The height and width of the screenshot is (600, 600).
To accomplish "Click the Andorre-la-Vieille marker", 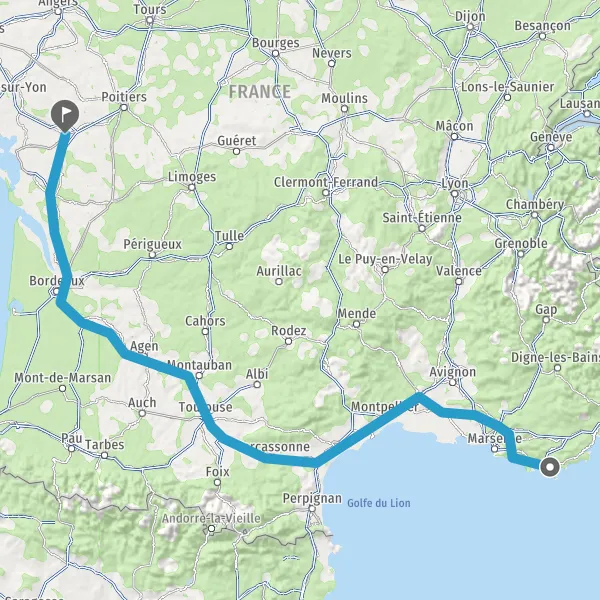I will coord(211,529).
